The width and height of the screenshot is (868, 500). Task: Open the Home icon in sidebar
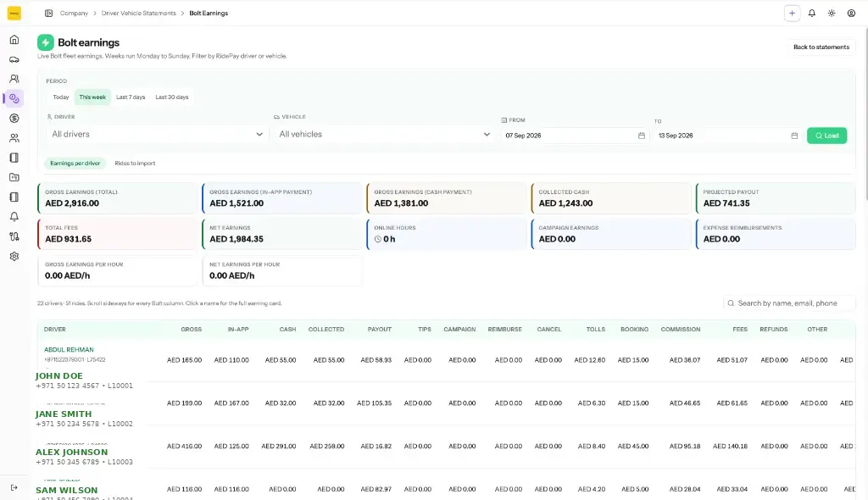coord(14,39)
